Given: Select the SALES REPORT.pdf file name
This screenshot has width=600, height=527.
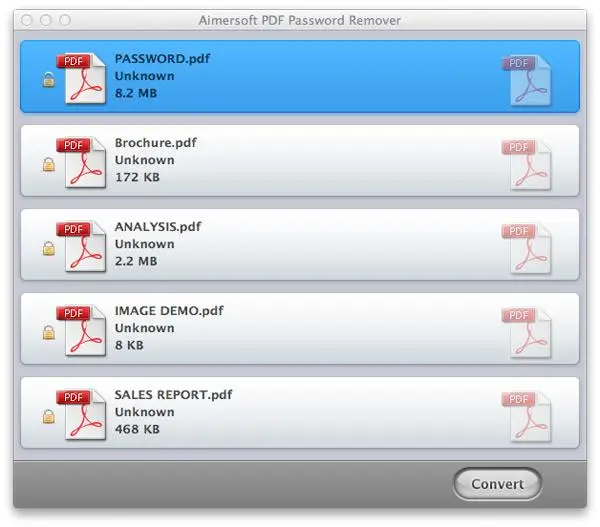Looking at the screenshot, I should pos(173,395).
